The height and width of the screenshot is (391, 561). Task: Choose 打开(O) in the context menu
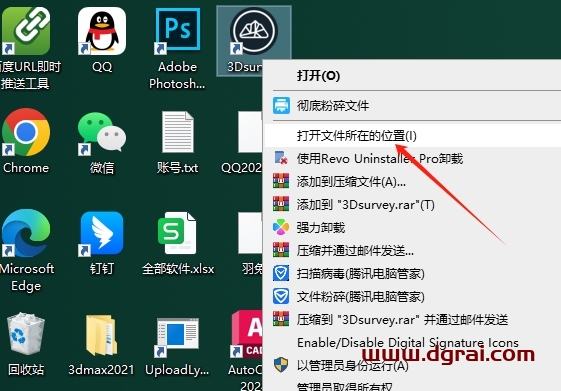(412, 76)
